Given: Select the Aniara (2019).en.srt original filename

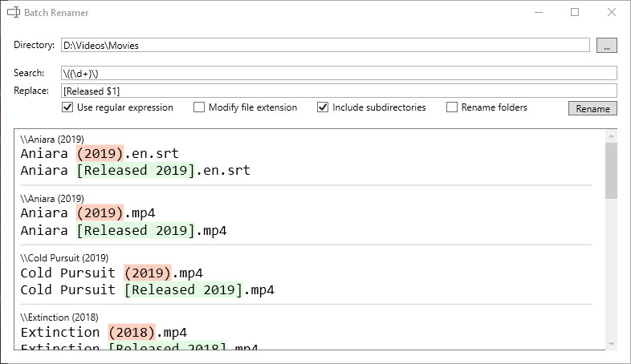Looking at the screenshot, I should (100, 153).
